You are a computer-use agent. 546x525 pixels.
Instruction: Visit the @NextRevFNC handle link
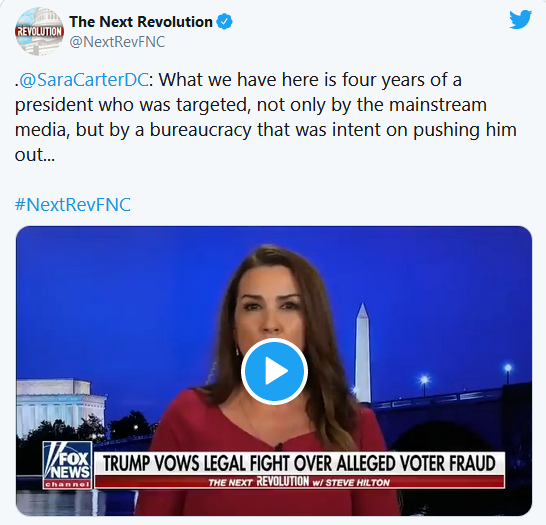tap(117, 42)
